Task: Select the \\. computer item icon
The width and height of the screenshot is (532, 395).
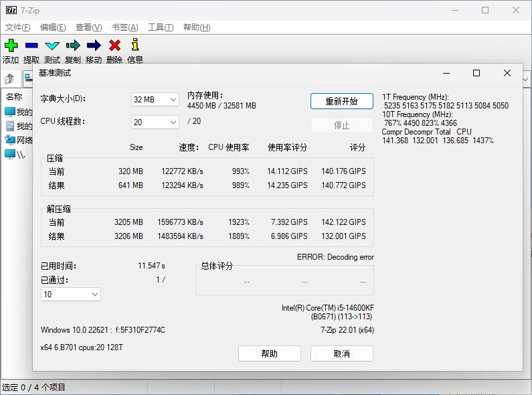Action: 10,154
